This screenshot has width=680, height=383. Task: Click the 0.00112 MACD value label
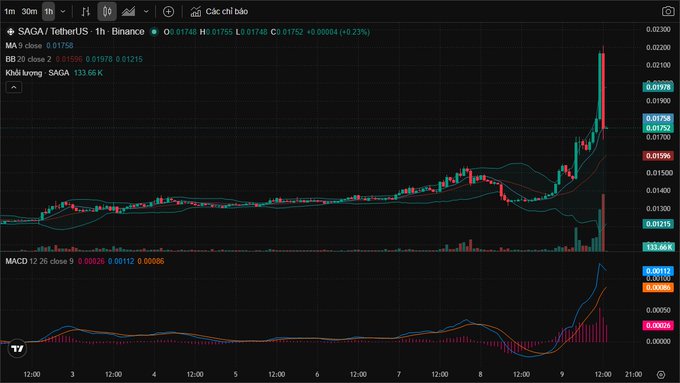[658, 271]
